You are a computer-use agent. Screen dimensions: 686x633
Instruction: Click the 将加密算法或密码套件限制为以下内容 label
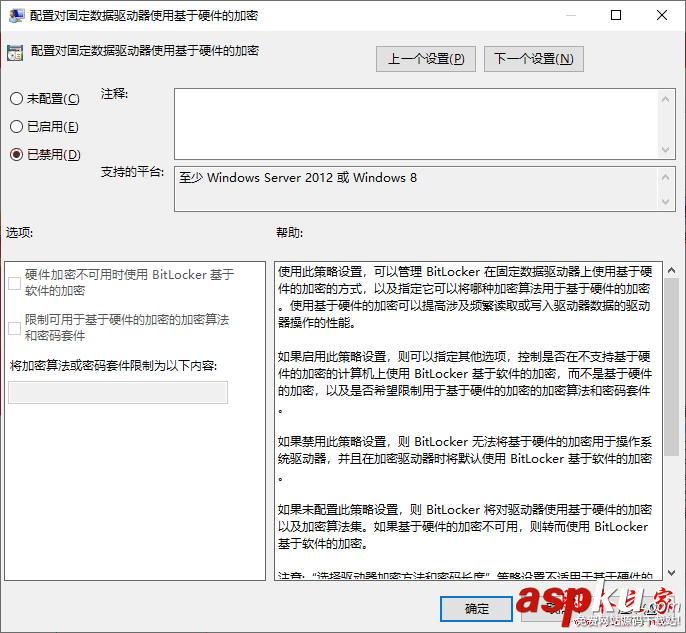113,365
